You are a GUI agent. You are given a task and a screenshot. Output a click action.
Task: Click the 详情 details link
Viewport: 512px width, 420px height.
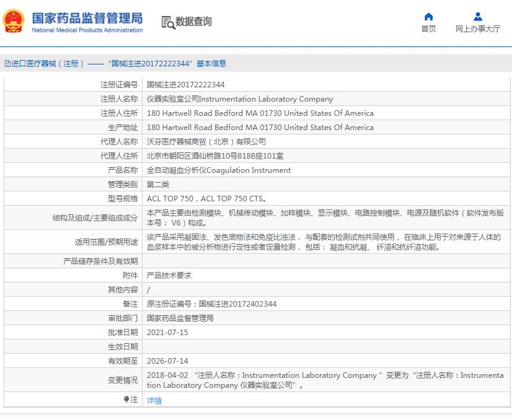pyautogui.click(x=154, y=400)
